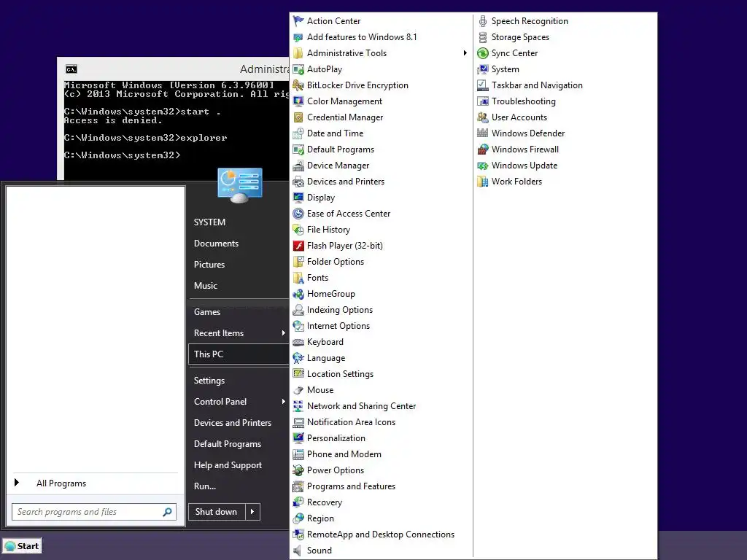Click the red Flash Player icon

(x=298, y=246)
